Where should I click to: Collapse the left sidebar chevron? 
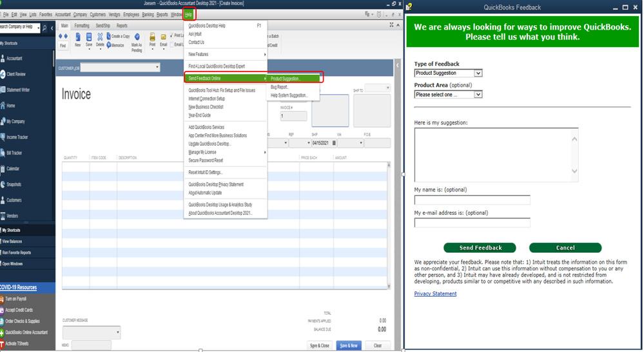[52, 28]
